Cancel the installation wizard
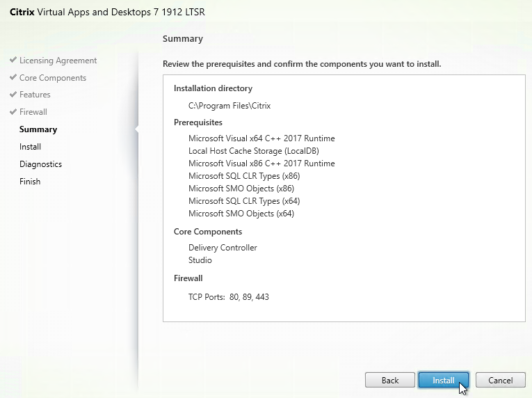Image resolution: width=532 pixels, height=398 pixels. (x=501, y=380)
